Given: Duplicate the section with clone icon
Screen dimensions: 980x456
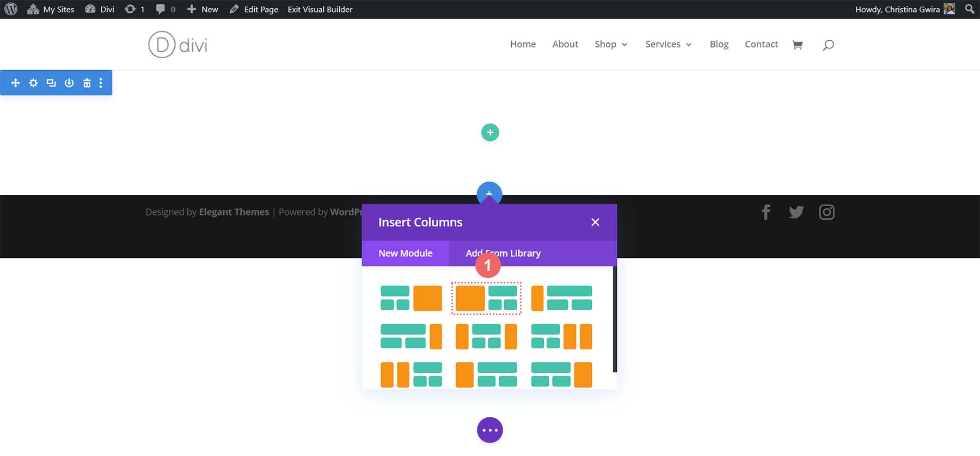Looking at the screenshot, I should pos(51,83).
